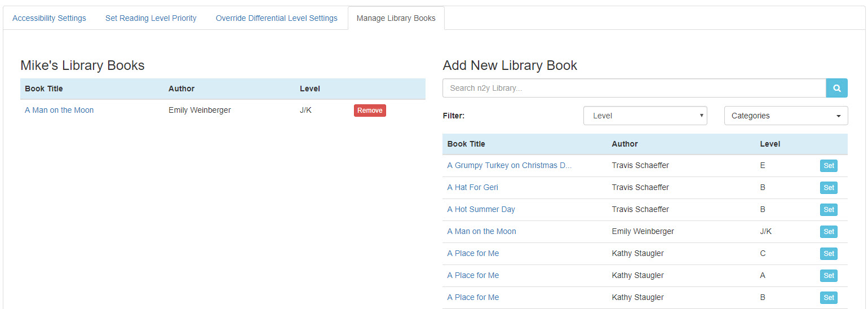The height and width of the screenshot is (309, 868).
Task: Set A Man on the Moon level J/K
Action: tap(829, 232)
